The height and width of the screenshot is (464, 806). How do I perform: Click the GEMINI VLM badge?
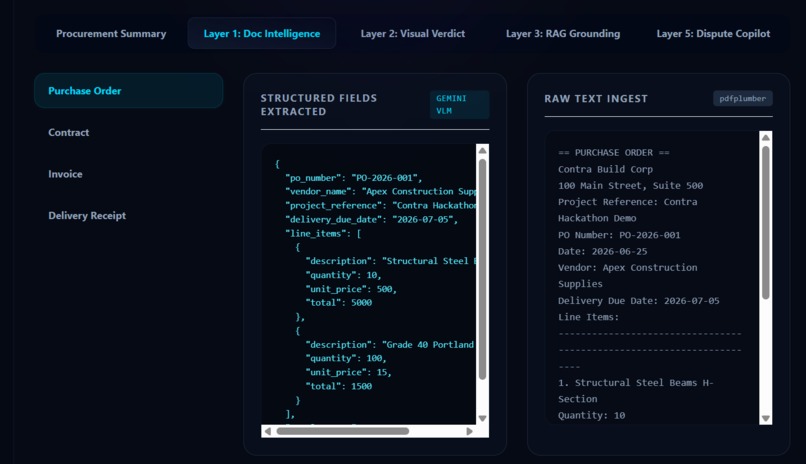[x=459, y=104]
